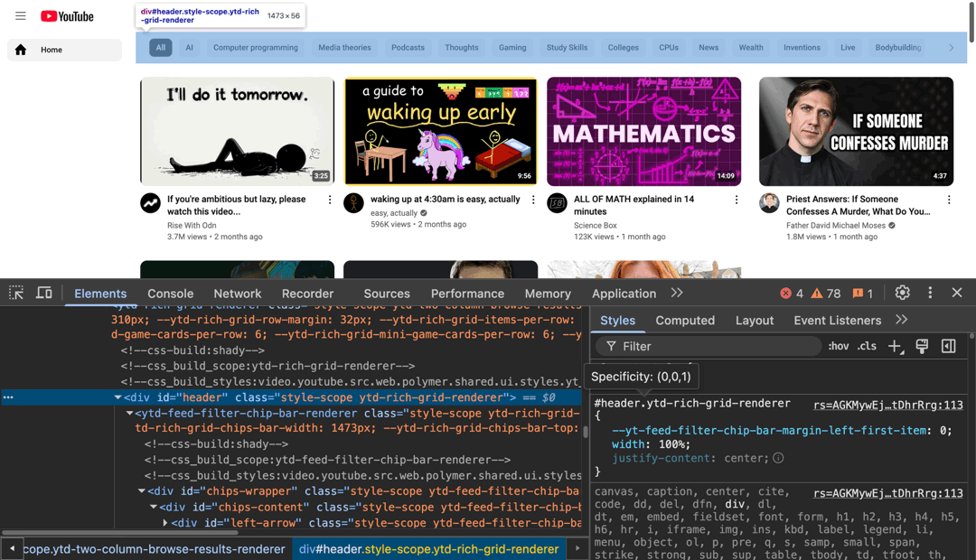Switch to the Console tab
Viewport: 976px width, 560px height.
[x=171, y=294]
